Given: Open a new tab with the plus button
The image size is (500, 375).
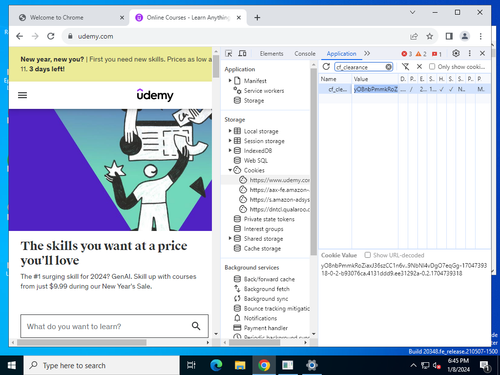Looking at the screenshot, I should coord(257,18).
